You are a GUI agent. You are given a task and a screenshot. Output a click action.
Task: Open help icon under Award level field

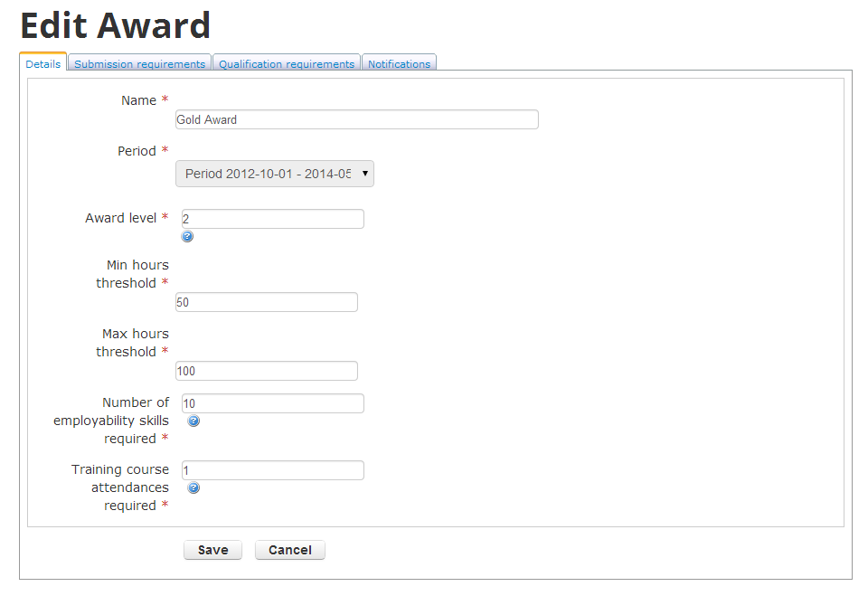tap(188, 237)
